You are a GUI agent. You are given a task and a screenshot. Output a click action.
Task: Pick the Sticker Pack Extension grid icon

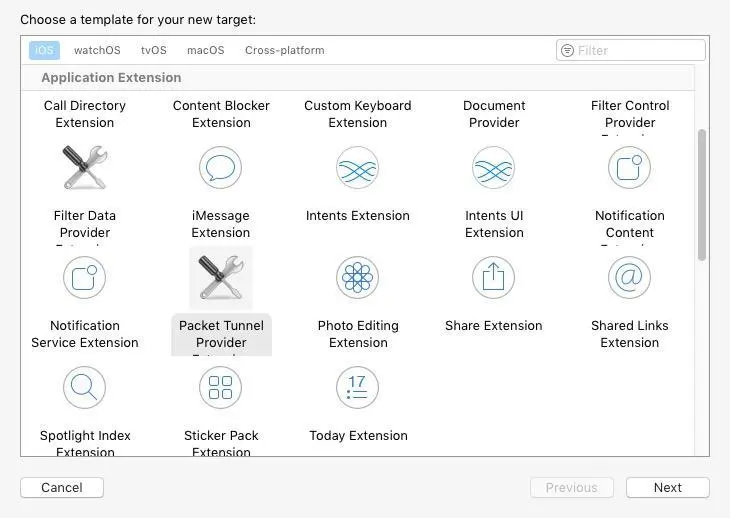221,387
